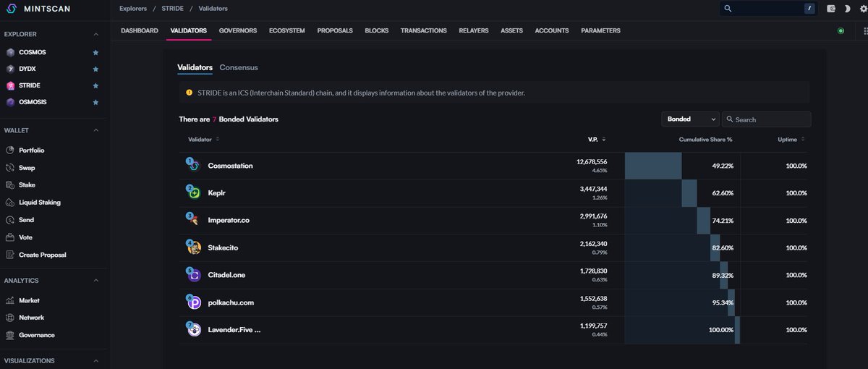Open Cosmostation validator row

495,166
